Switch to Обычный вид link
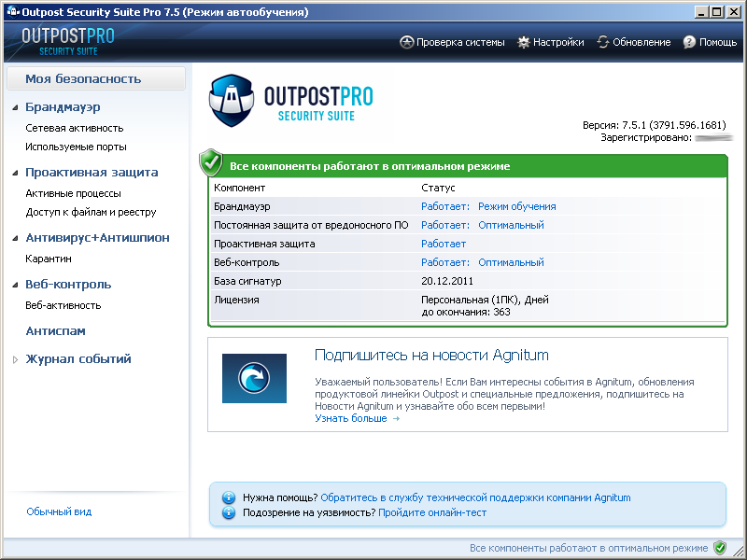 (59, 511)
